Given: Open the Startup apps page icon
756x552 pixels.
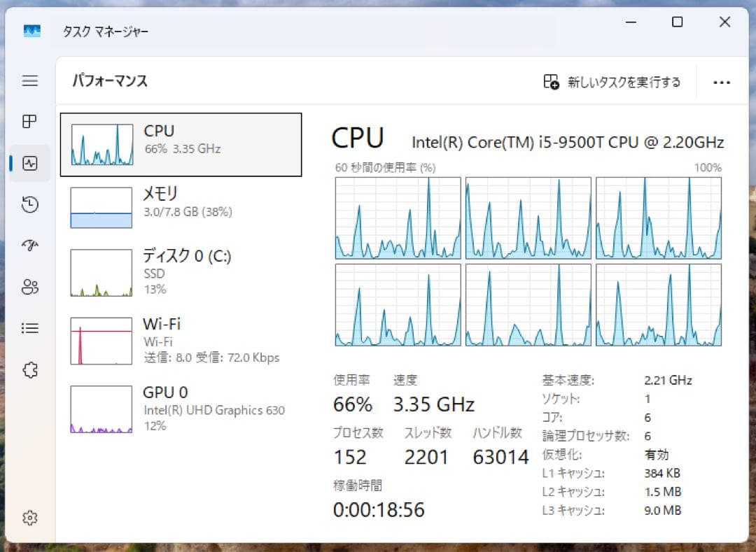Looking at the screenshot, I should [29, 246].
